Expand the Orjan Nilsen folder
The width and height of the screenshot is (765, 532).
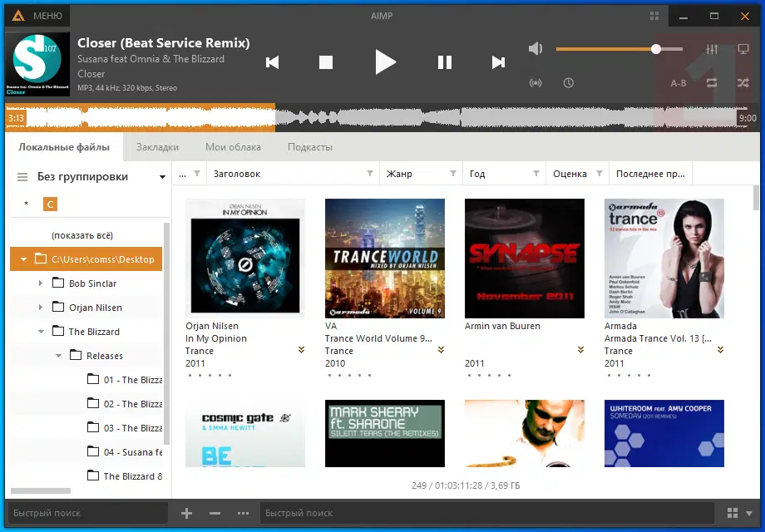click(x=41, y=308)
